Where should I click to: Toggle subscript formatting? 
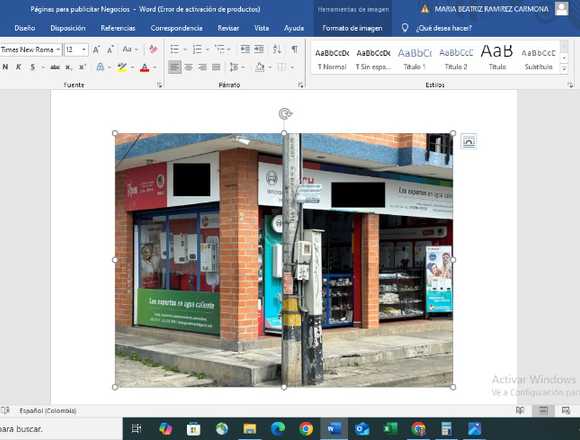(x=68, y=67)
